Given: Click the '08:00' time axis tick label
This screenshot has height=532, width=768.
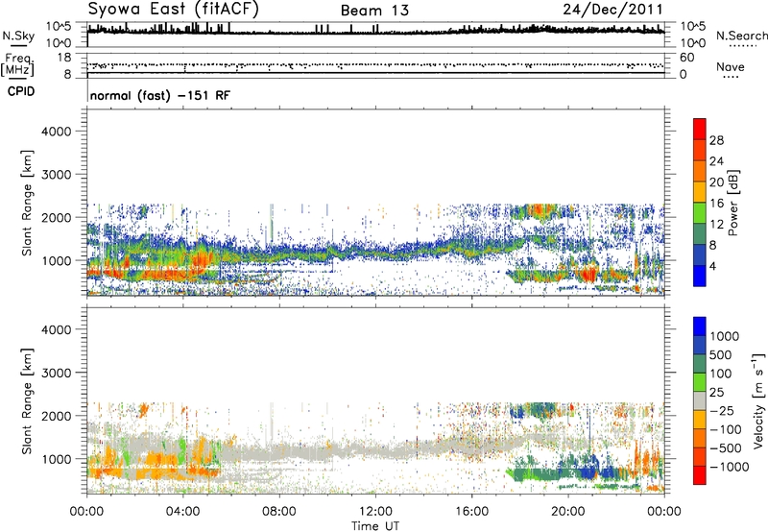Looking at the screenshot, I should [x=279, y=512].
